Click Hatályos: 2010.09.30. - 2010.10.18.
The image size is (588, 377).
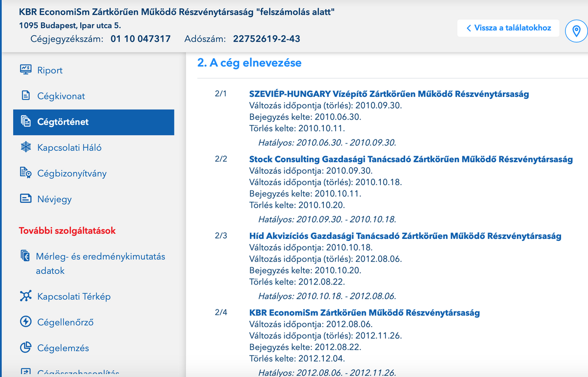coord(327,219)
